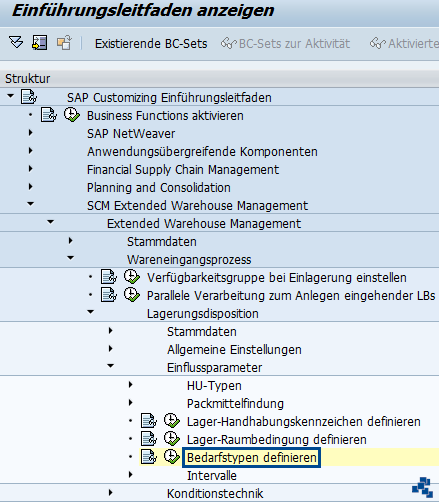
Task: Click the blue cubes icon bottom corner
Action: point(422,487)
